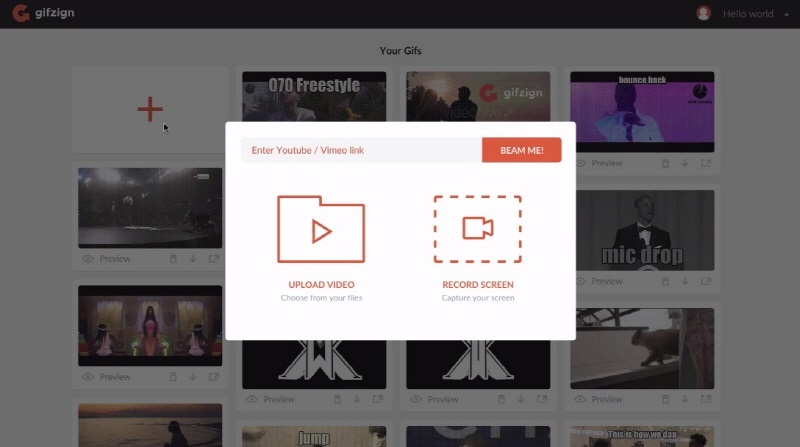The image size is (800, 447).
Task: Click the share icon under the cat gif
Action: (706, 399)
